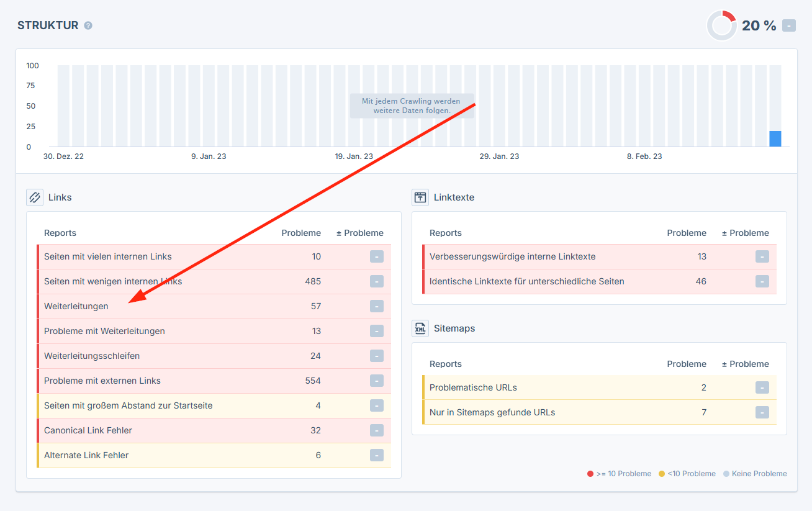The height and width of the screenshot is (511, 812).
Task: Click the minus badge beside 20 %
Action: [x=788, y=25]
